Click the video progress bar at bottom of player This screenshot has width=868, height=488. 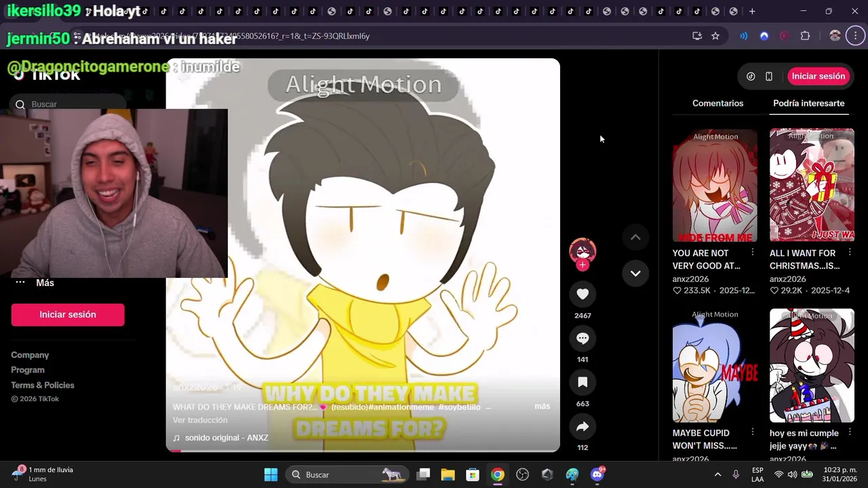(363, 451)
